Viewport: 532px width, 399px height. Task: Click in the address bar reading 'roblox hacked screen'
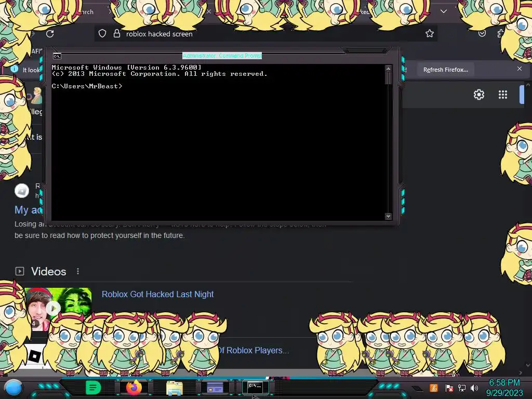pyautogui.click(x=265, y=34)
